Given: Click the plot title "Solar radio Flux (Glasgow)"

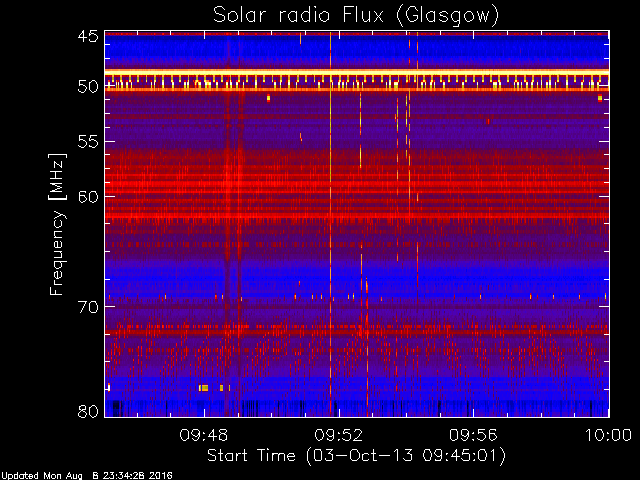Looking at the screenshot, I should (356, 16).
